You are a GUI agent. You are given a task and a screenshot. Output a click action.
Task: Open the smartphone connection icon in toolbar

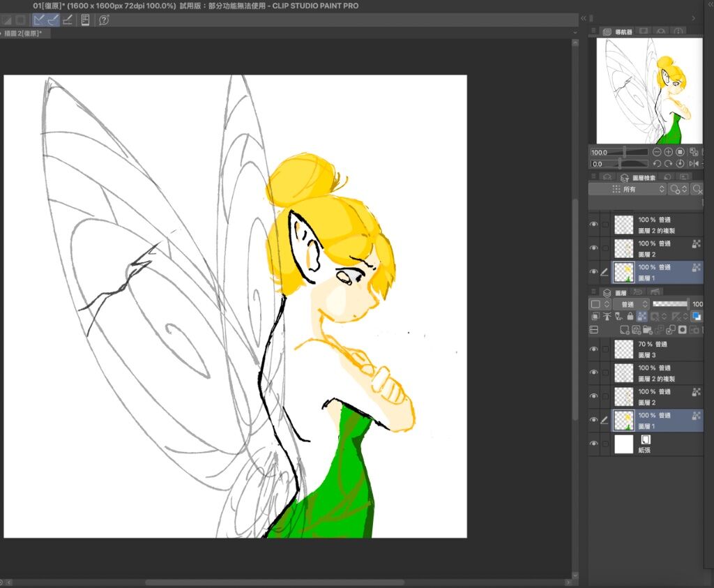pos(85,20)
